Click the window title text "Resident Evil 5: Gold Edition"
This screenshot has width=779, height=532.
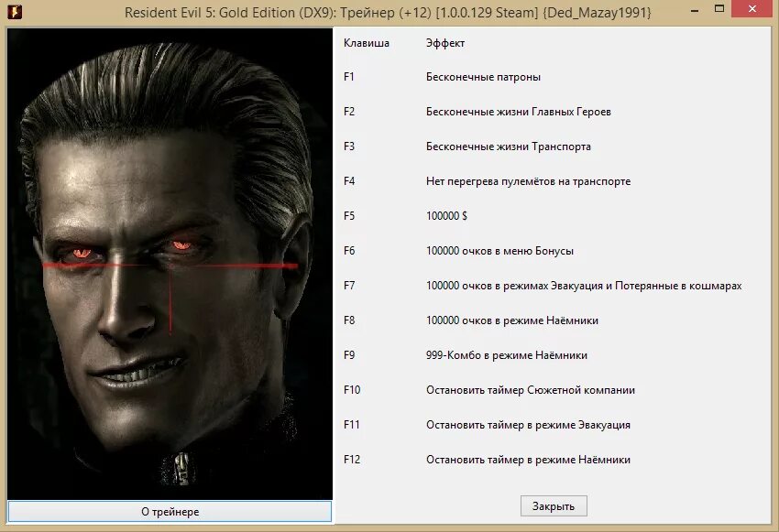[x=209, y=12]
